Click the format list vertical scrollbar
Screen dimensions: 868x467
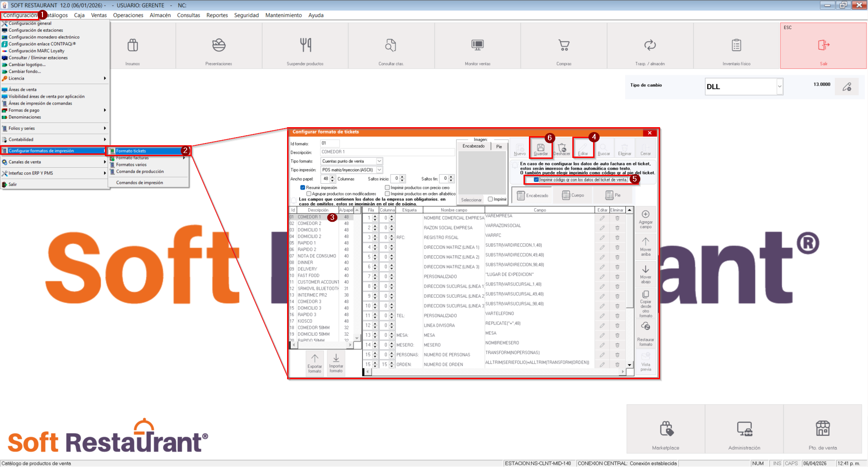pos(357,274)
